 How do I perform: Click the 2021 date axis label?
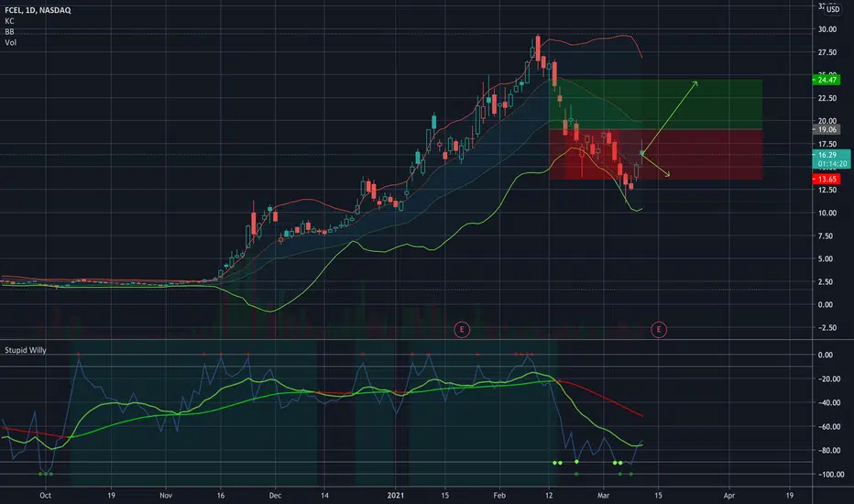396,495
